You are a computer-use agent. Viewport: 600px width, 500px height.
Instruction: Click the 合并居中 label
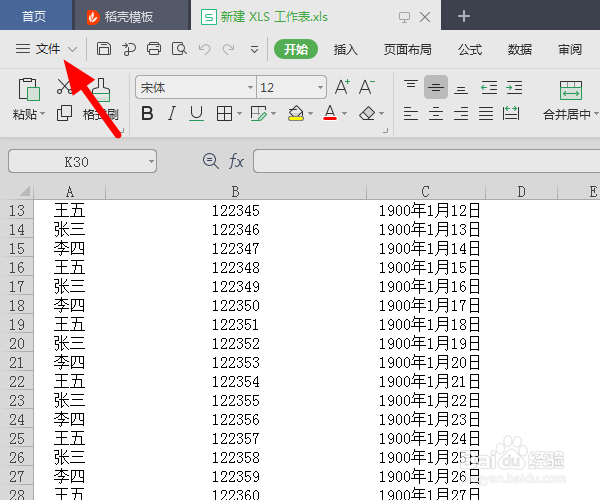click(567, 114)
